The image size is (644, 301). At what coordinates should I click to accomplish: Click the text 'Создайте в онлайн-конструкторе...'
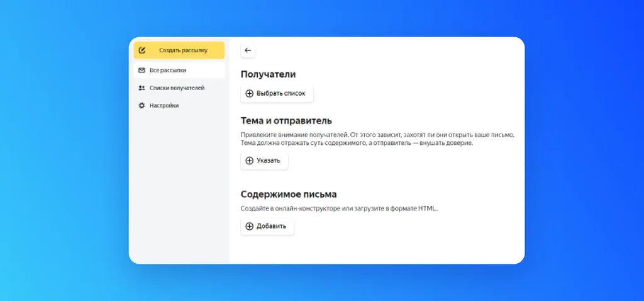click(x=339, y=208)
